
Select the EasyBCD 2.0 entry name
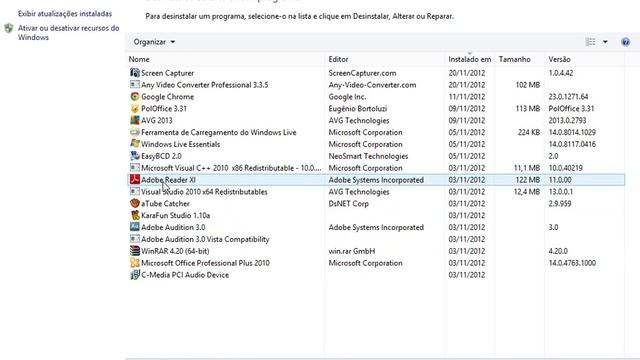[x=161, y=156]
